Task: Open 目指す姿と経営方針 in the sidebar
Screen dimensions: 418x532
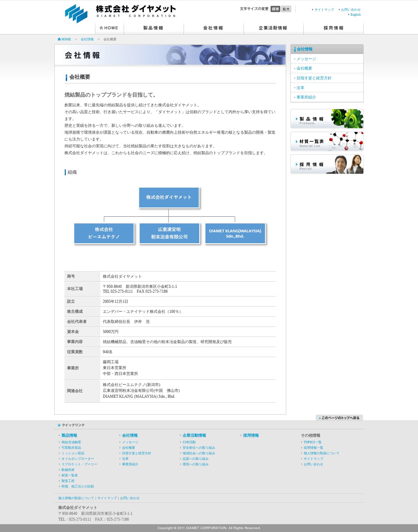Action: [x=314, y=78]
